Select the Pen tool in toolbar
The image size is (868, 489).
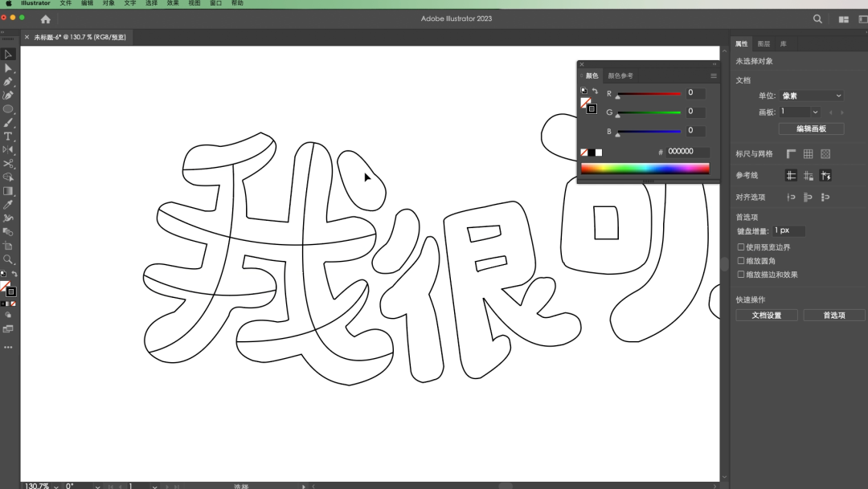click(8, 81)
